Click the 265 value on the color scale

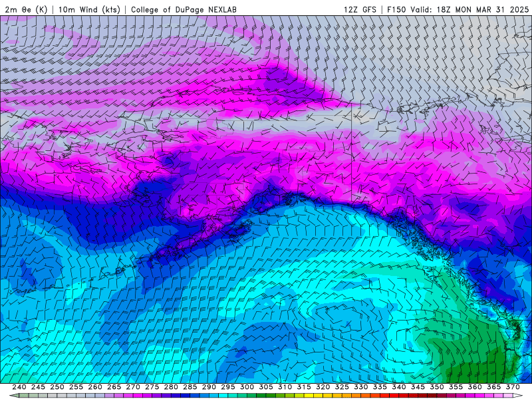pyautogui.click(x=114, y=387)
